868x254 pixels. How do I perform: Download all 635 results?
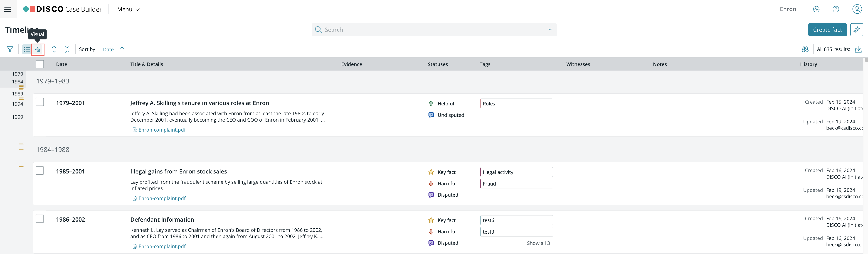tap(858, 50)
